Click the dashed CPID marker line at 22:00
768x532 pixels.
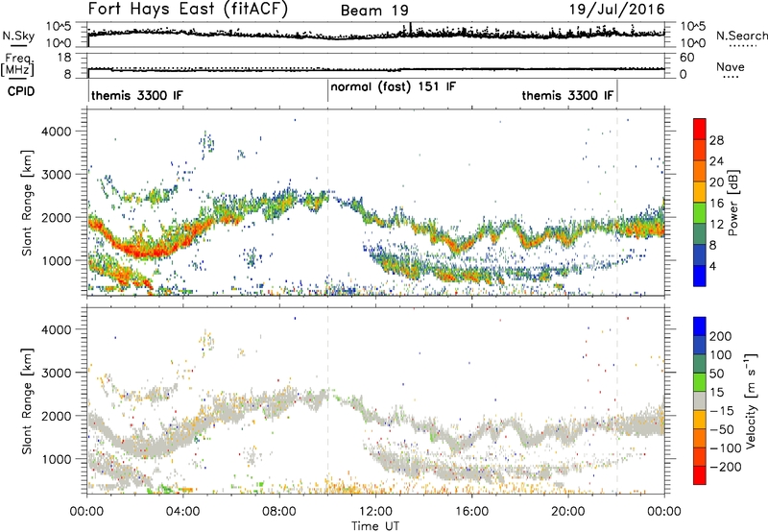[x=617, y=203]
